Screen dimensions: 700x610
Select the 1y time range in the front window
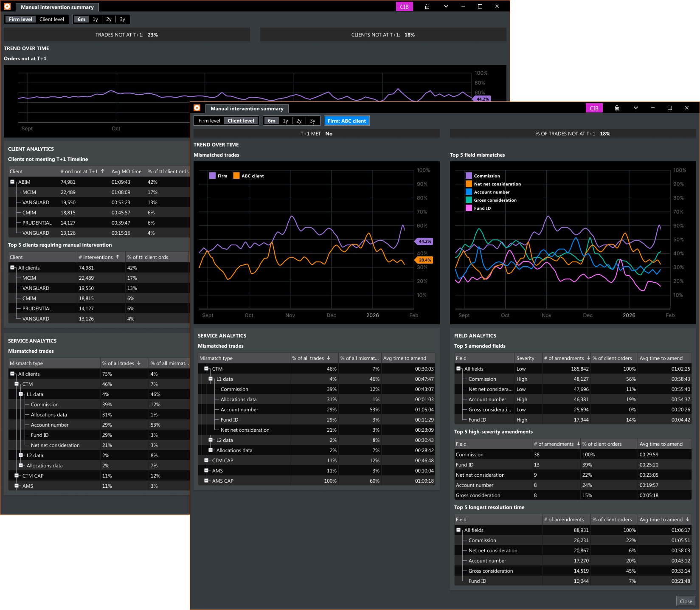point(285,121)
